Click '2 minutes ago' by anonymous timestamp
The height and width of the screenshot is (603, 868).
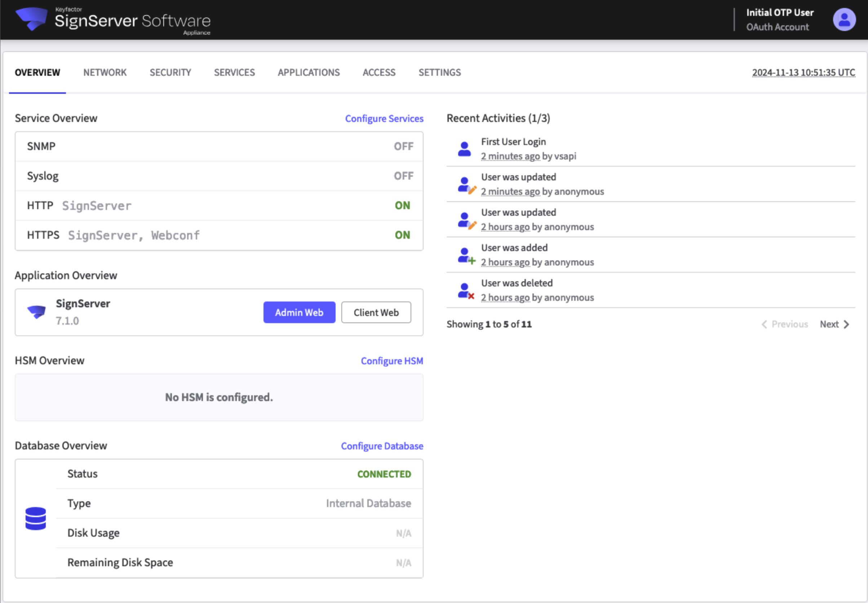(x=510, y=192)
